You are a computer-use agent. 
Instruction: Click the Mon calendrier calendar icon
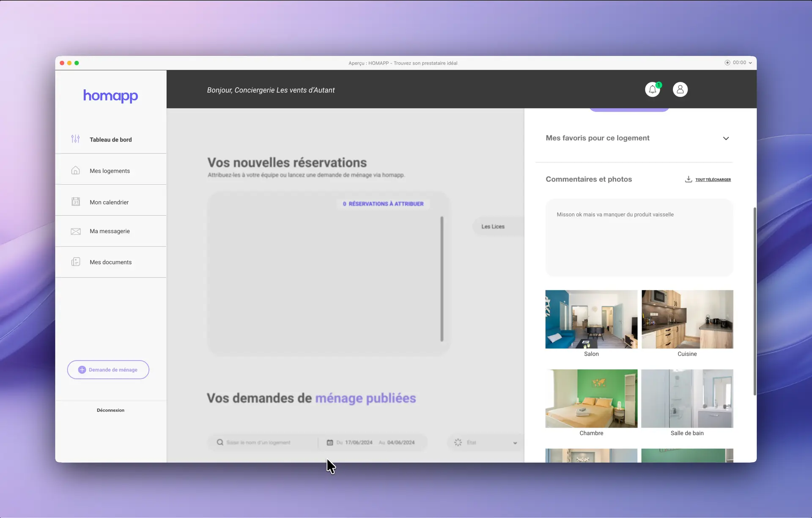(75, 202)
